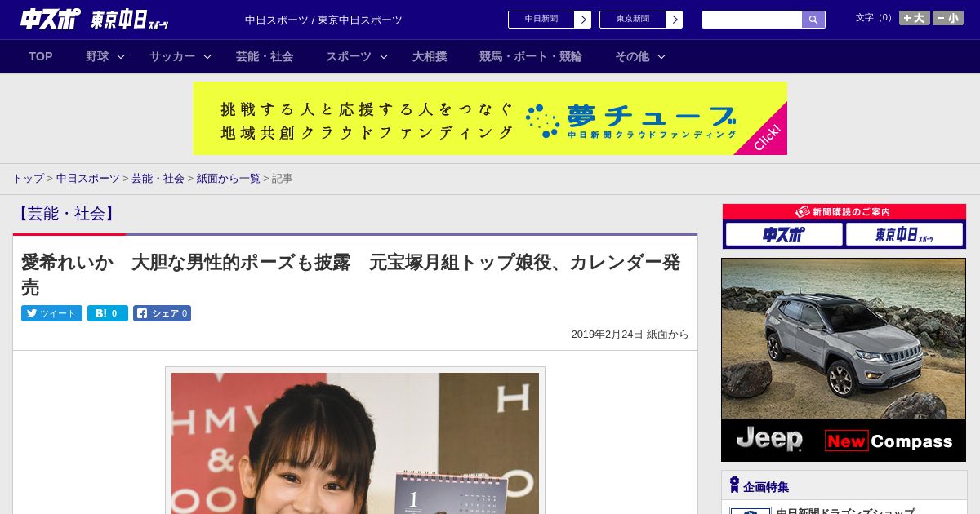Go to TOP in navigation bar

[41, 56]
